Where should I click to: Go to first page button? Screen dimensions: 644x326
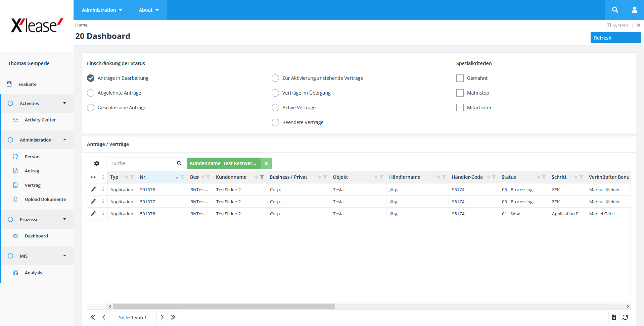pos(93,317)
